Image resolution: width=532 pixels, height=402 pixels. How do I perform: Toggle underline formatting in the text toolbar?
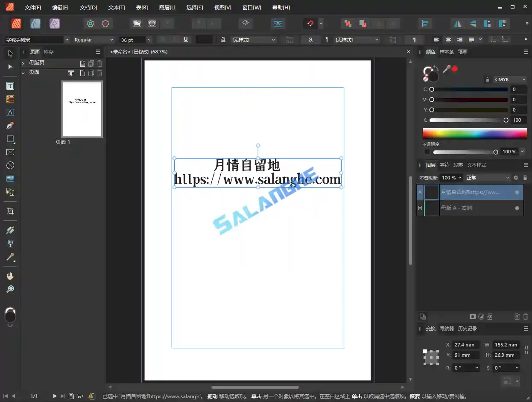pos(185,39)
